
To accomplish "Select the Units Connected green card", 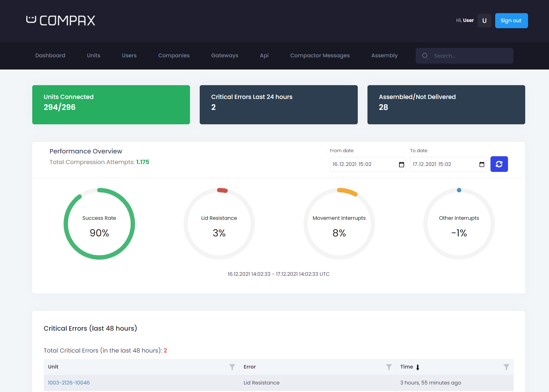I will (x=111, y=105).
